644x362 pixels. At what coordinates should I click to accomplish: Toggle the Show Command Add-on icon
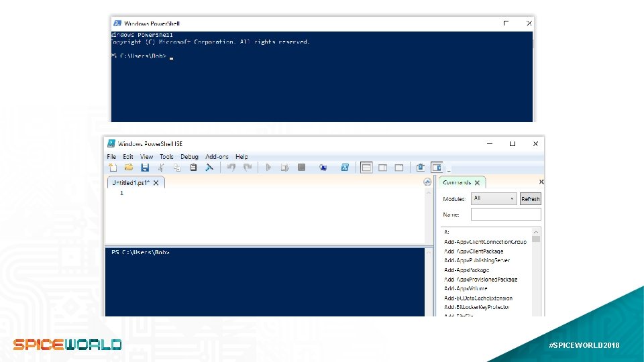pos(437,168)
